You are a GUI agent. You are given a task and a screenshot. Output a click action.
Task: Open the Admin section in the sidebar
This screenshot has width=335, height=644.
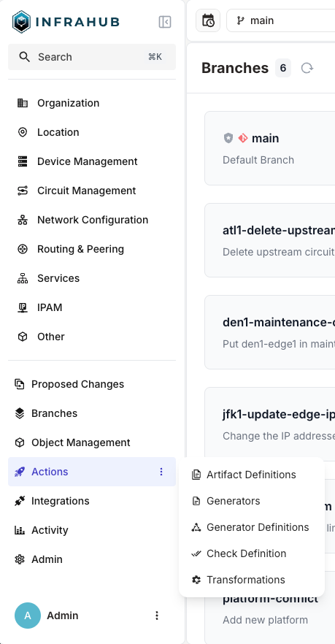(92, 559)
